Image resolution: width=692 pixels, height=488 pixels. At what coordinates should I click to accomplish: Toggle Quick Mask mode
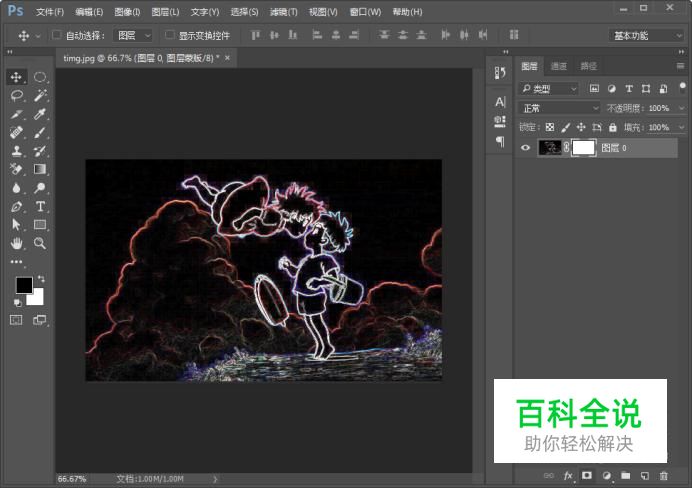[x=16, y=320]
